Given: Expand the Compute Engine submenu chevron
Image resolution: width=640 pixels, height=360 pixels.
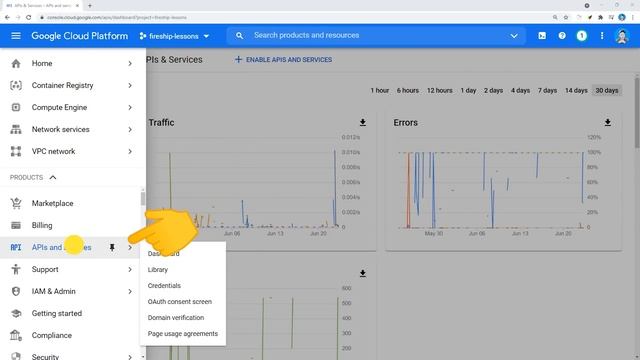Looking at the screenshot, I should pyautogui.click(x=130, y=107).
